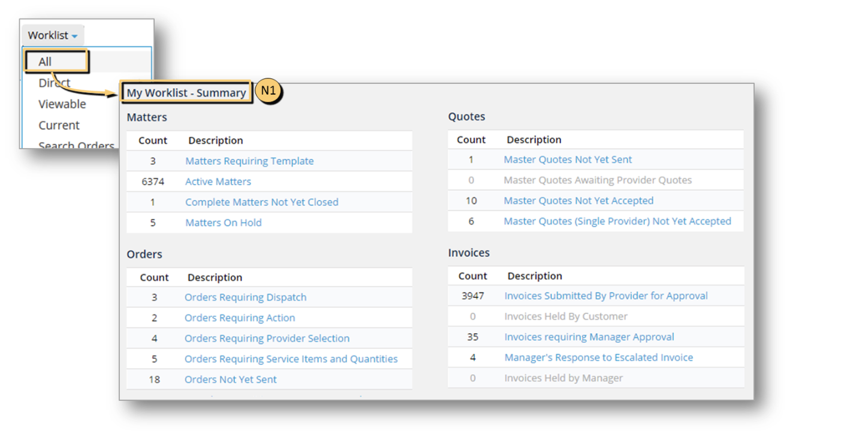This screenshot has width=868, height=447.
Task: View Matters On Hold list
Action: pyautogui.click(x=223, y=222)
